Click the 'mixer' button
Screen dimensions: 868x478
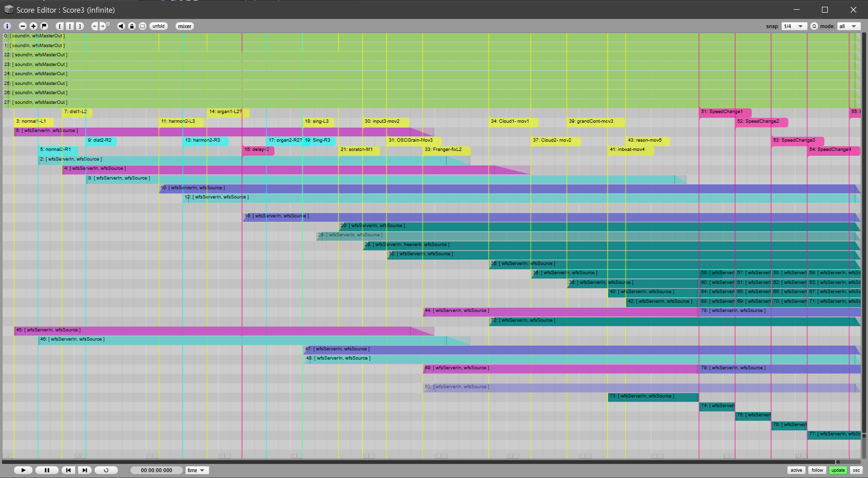[185, 26]
